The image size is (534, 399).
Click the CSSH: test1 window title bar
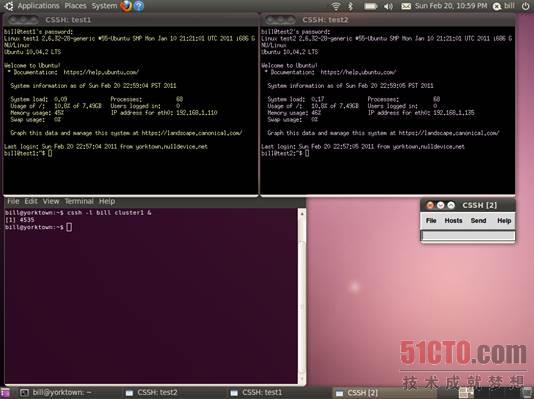tap(131, 20)
